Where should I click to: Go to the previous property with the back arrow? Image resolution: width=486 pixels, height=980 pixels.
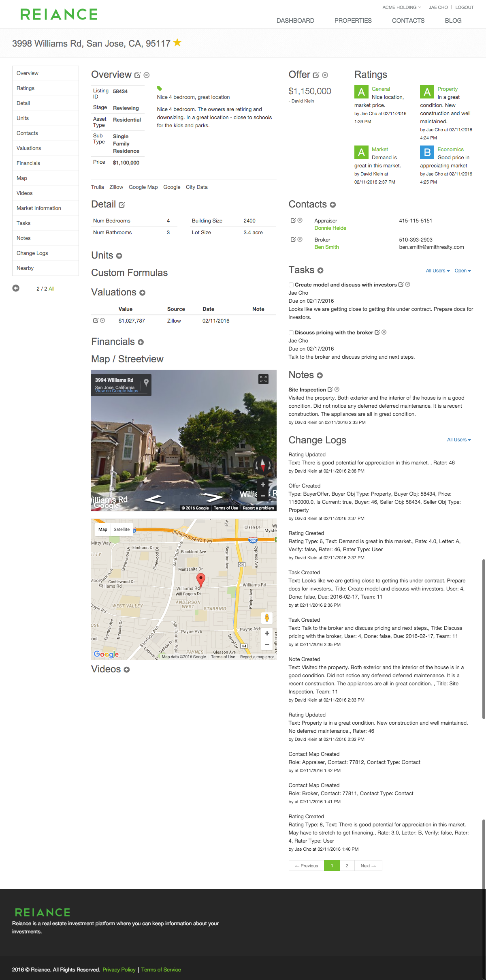(x=16, y=288)
